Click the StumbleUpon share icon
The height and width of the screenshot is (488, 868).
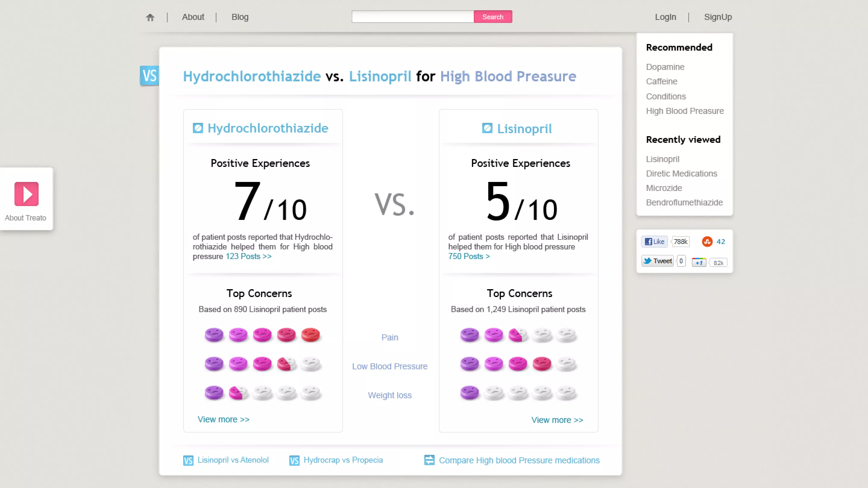[708, 242]
